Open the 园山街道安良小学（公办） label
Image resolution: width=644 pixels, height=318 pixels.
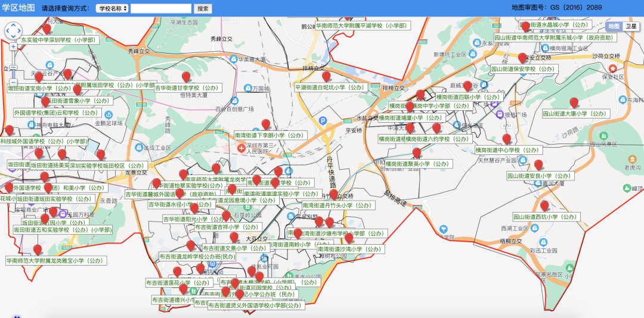point(540,176)
